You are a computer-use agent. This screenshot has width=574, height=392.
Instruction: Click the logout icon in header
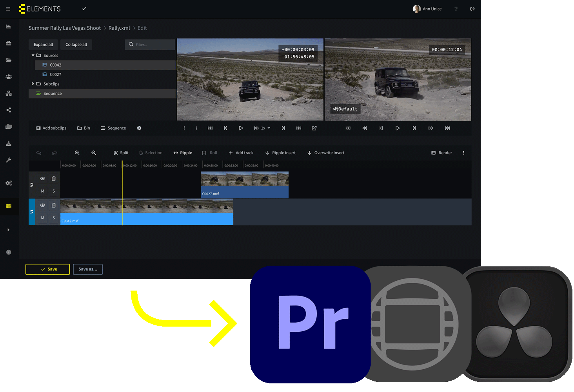pos(472,9)
